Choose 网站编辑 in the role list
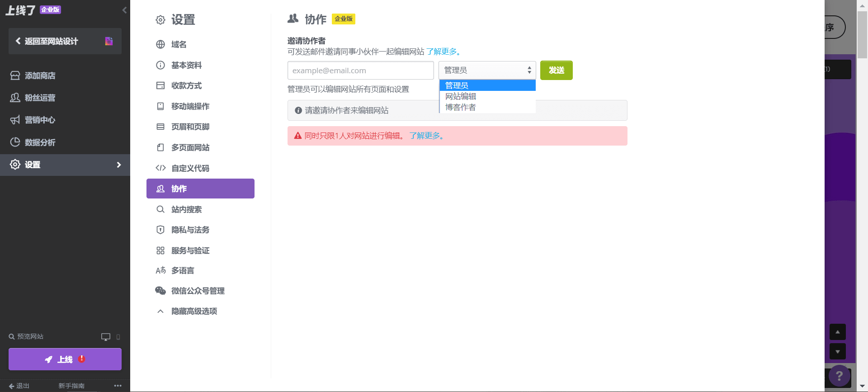Image resolution: width=868 pixels, height=392 pixels. (487, 96)
